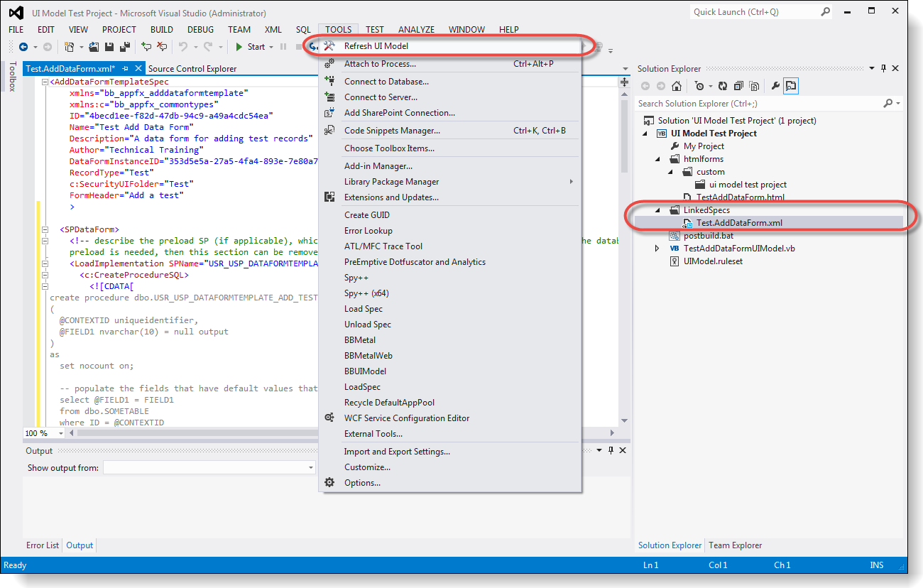
Task: Select WCF Service Configuration Editor entry
Action: (x=450, y=418)
